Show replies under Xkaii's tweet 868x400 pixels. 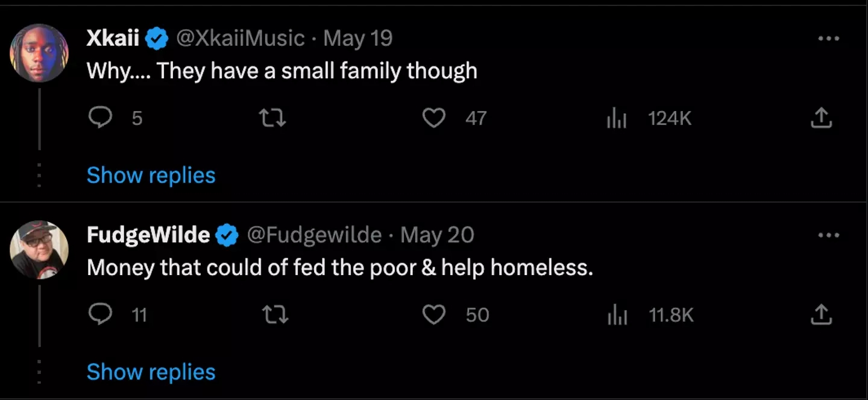pyautogui.click(x=151, y=176)
